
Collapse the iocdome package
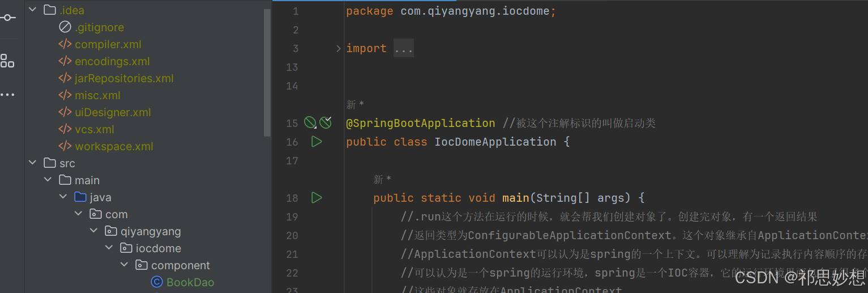coord(109,248)
